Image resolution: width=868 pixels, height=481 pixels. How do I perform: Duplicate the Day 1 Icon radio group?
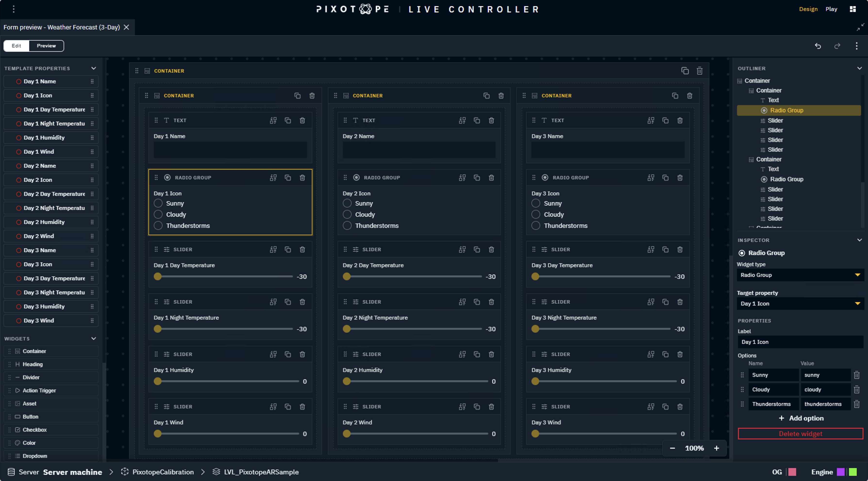(x=288, y=177)
